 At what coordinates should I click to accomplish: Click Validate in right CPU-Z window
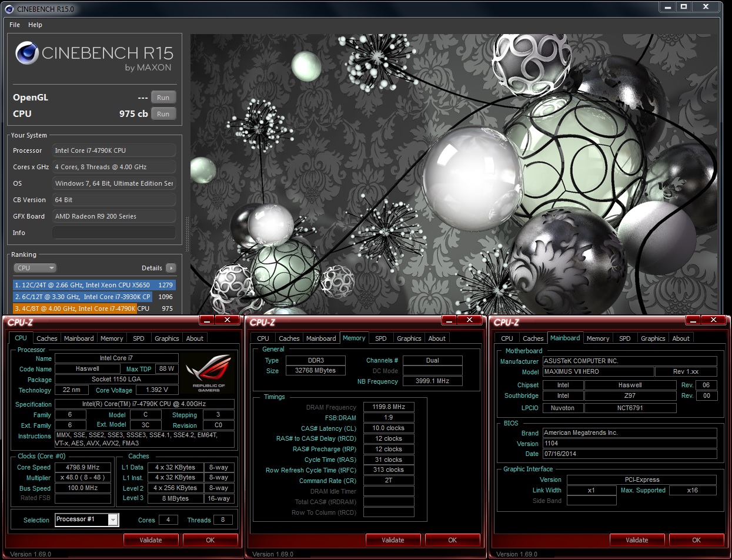pyautogui.click(x=637, y=540)
